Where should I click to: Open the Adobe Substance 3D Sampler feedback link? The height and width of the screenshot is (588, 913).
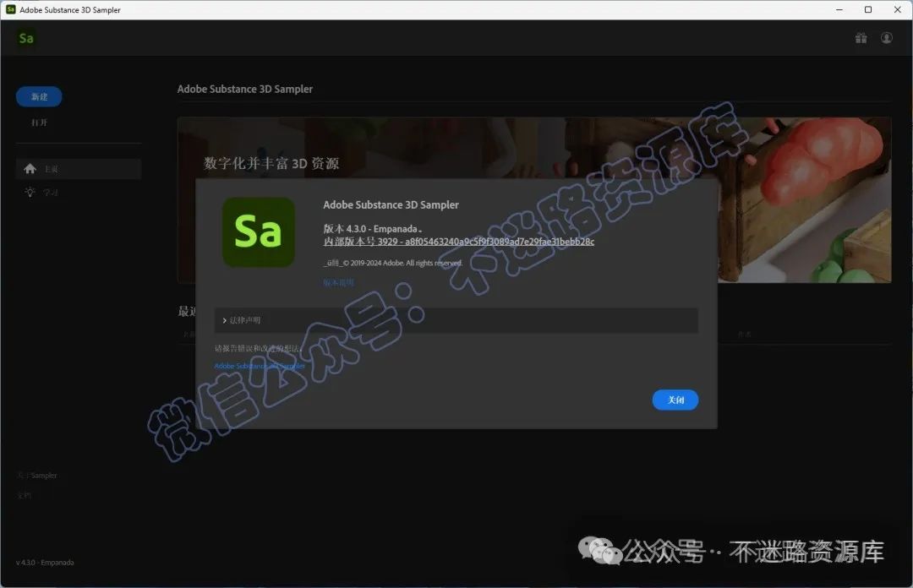[260, 366]
